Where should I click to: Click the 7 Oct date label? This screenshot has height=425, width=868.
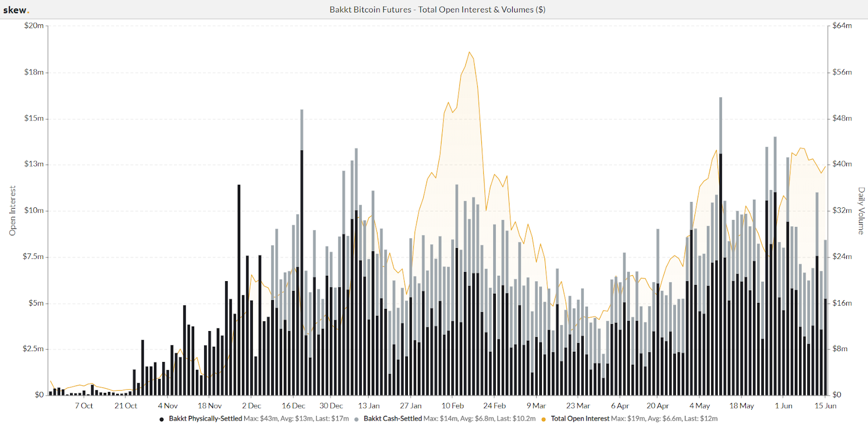[84, 406]
